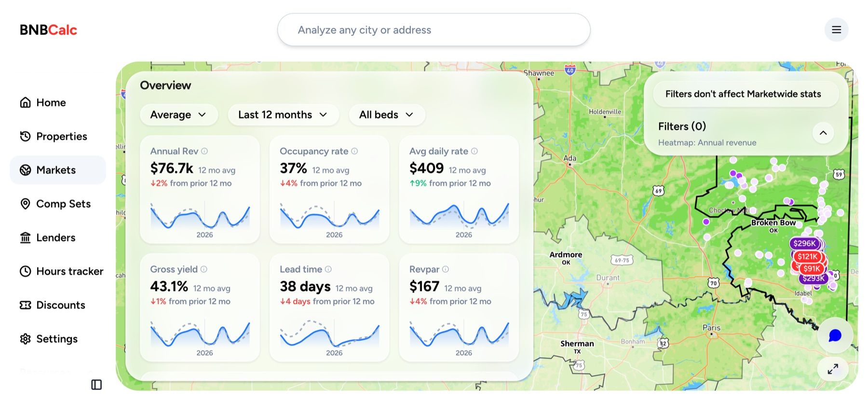
Task: Open the Last 12 months dropdown
Action: point(284,115)
